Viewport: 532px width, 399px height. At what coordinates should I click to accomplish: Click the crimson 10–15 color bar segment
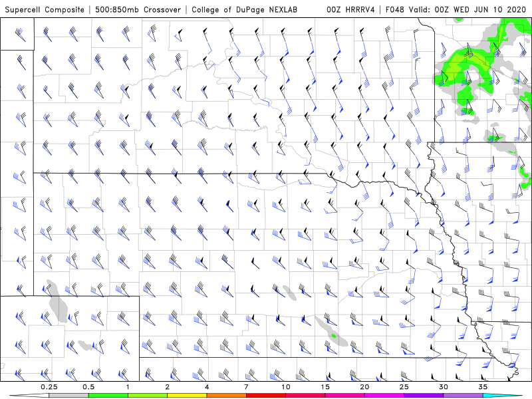[x=305, y=396]
